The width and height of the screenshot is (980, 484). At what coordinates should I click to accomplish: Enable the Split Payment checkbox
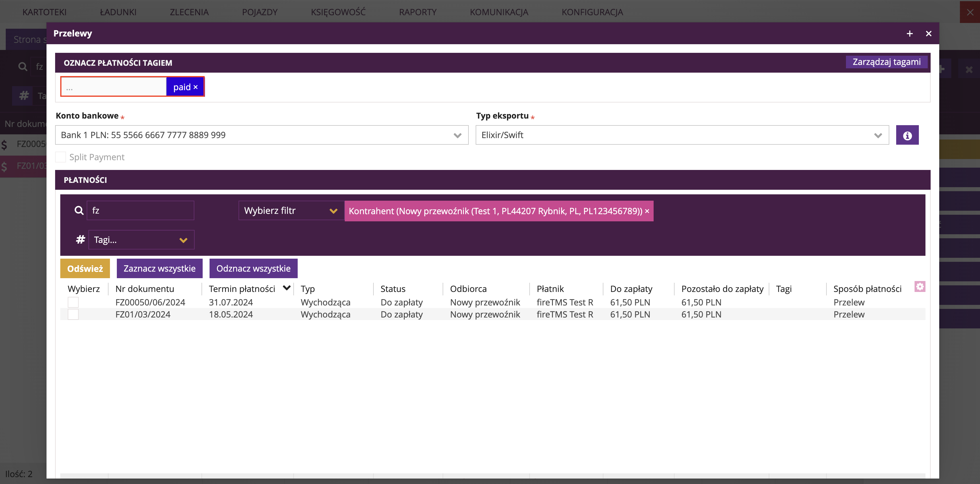(x=61, y=157)
